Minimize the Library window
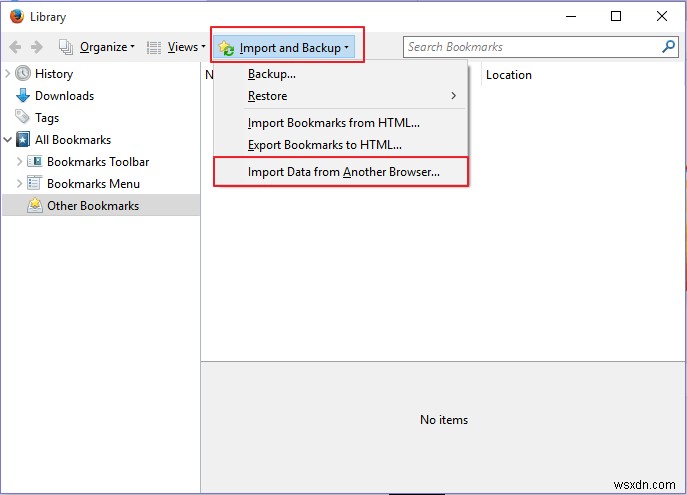 pyautogui.click(x=570, y=17)
